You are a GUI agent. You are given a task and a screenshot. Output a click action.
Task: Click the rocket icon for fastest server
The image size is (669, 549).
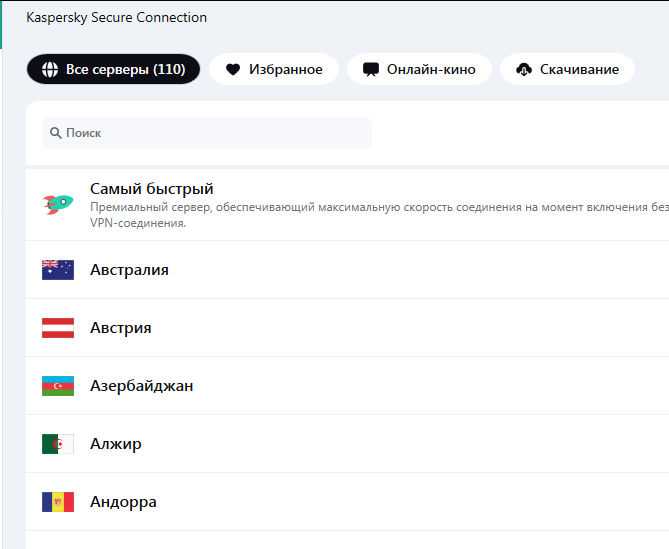[x=57, y=205]
